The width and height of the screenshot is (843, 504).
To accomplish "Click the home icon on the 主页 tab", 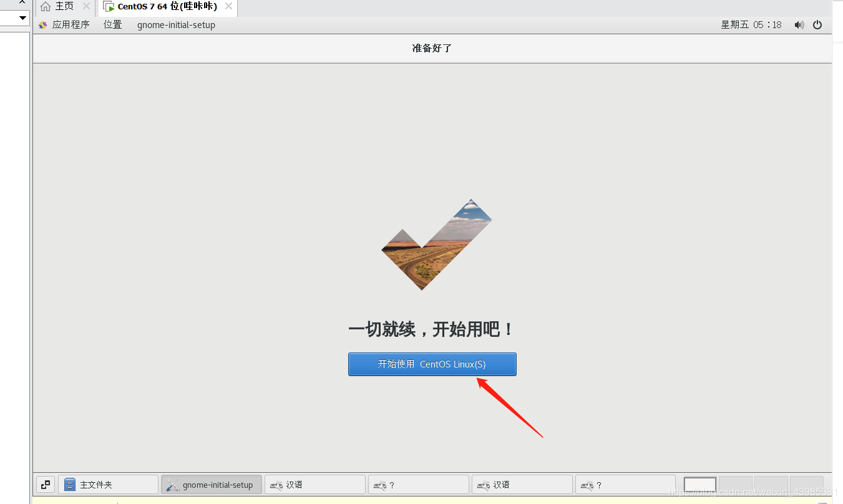I will coord(44,7).
